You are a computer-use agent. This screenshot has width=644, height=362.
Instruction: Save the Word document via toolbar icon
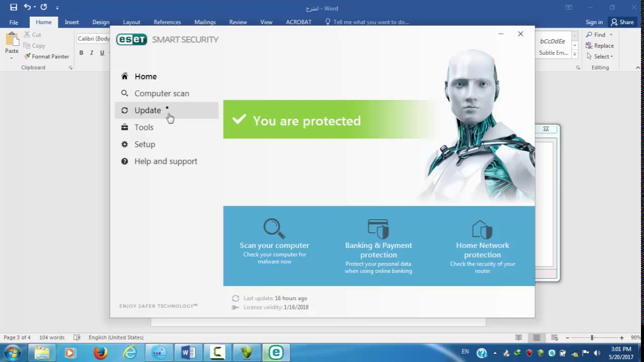click(14, 8)
